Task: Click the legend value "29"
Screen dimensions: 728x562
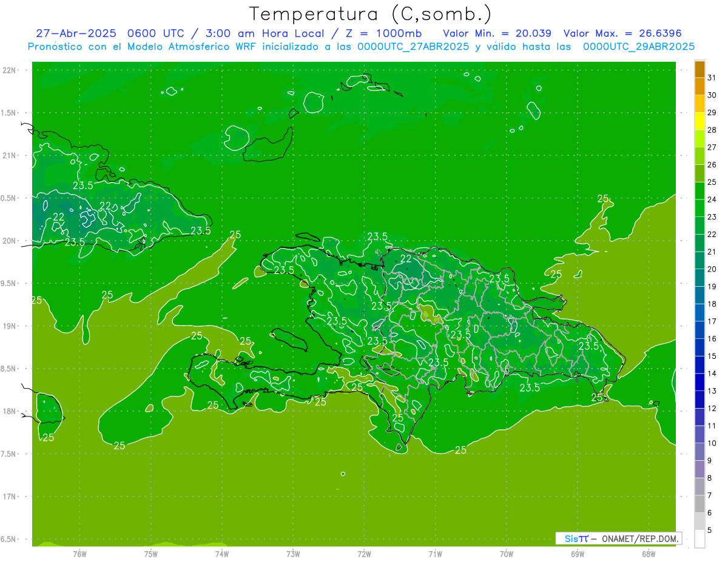Action: [712, 113]
